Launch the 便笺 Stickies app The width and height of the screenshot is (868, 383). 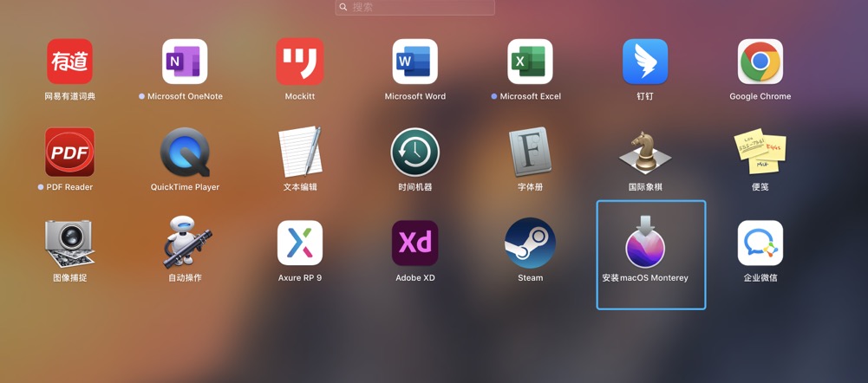(x=760, y=152)
